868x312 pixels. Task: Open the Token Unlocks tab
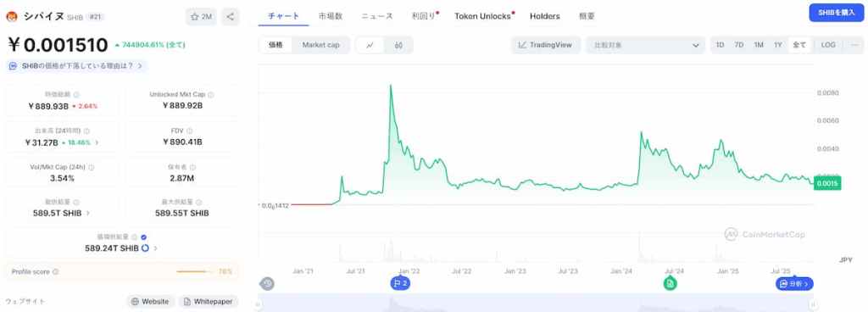pyautogui.click(x=483, y=16)
